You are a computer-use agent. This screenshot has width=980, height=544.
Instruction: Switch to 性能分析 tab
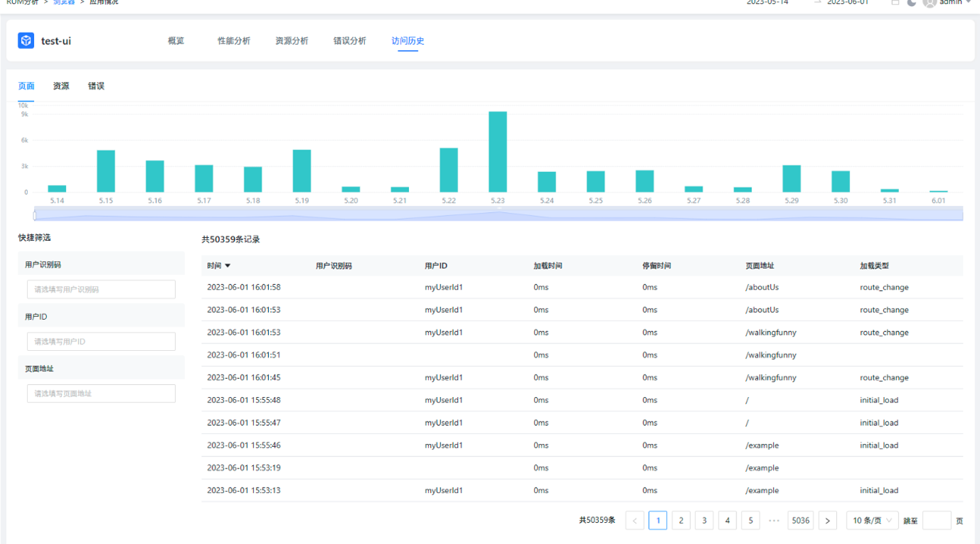coord(234,41)
